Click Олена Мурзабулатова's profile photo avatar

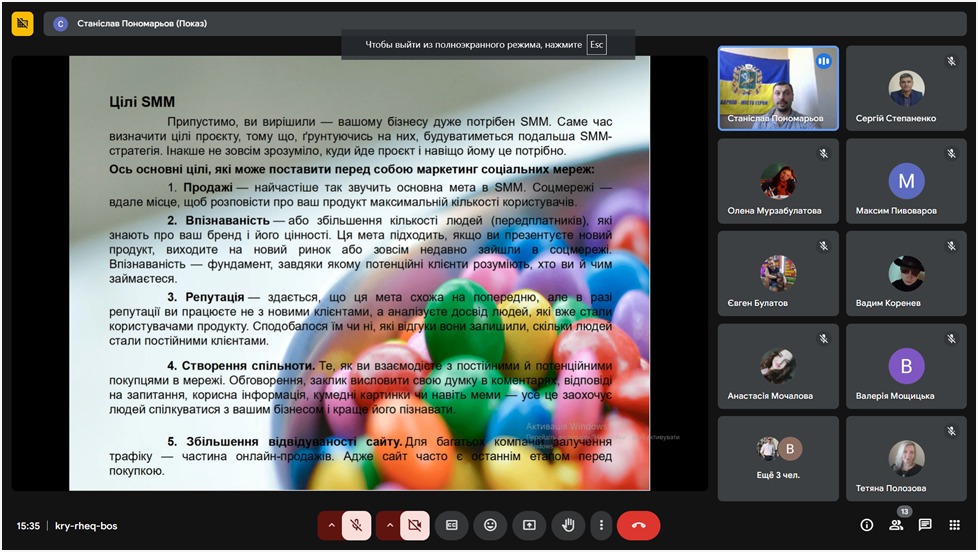point(778,181)
